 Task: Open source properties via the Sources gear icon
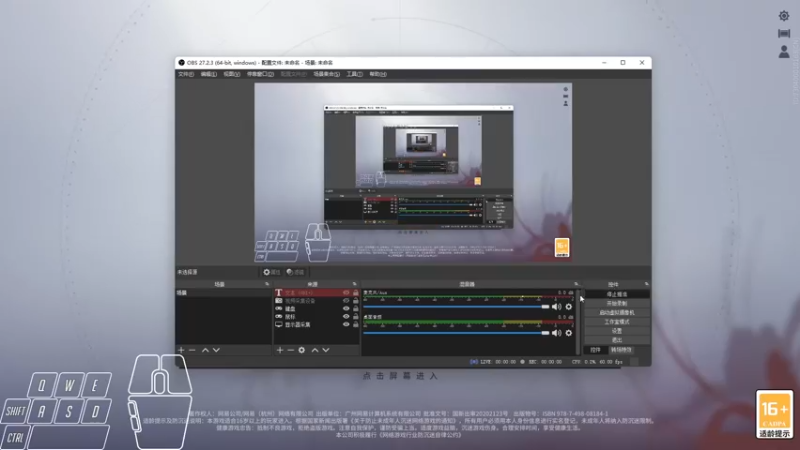tap(302, 350)
